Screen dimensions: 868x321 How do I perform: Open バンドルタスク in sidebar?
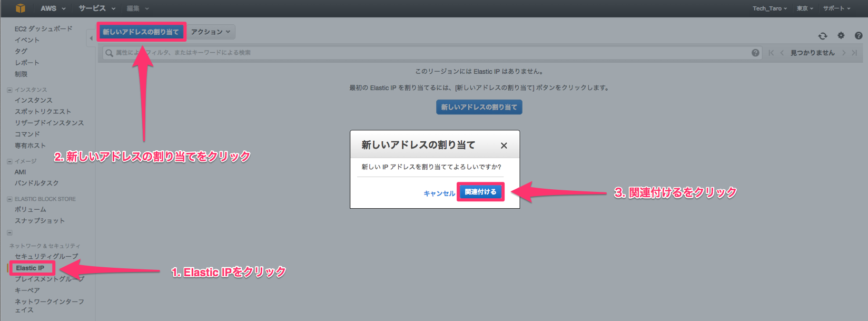tap(37, 183)
